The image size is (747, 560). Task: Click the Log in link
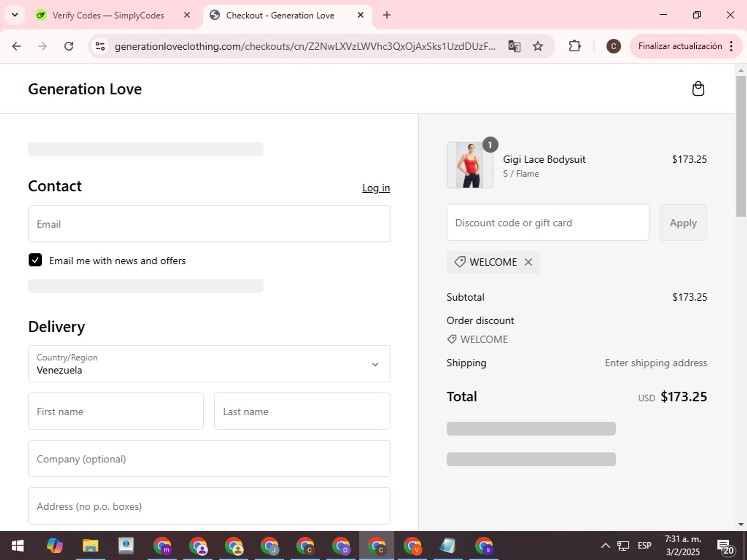(376, 188)
